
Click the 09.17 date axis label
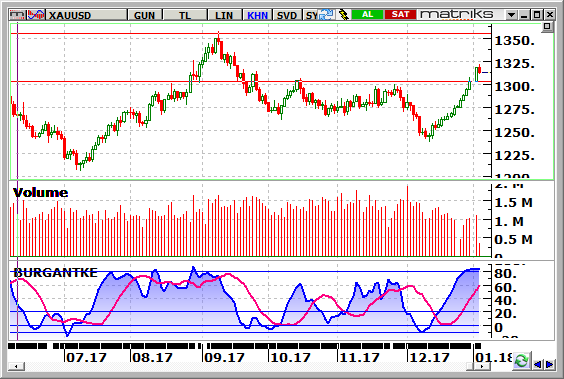coord(224,358)
